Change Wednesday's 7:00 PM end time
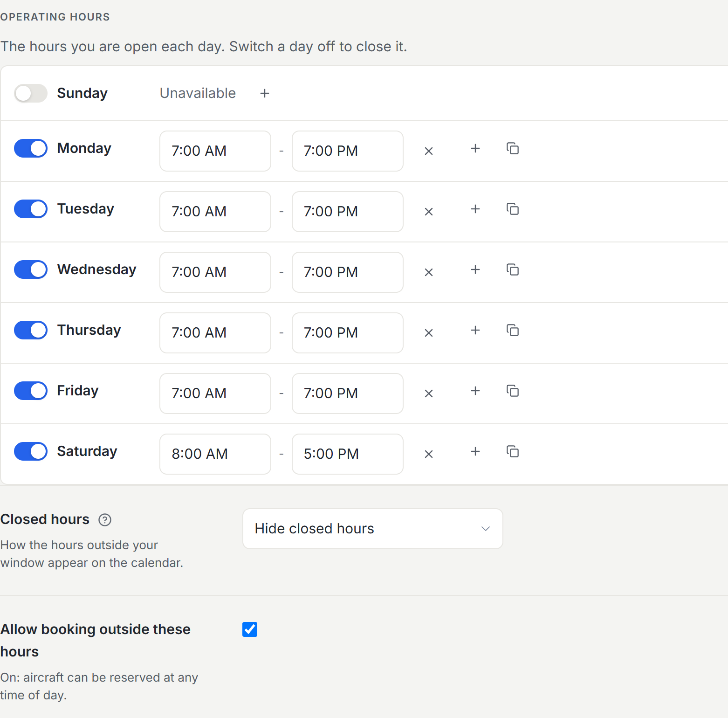 click(x=348, y=272)
